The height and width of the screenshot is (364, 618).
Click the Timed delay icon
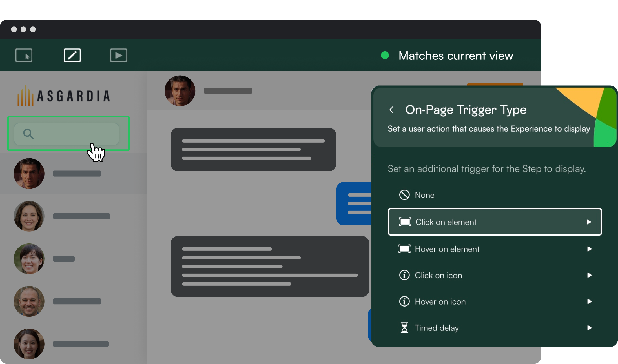click(403, 328)
